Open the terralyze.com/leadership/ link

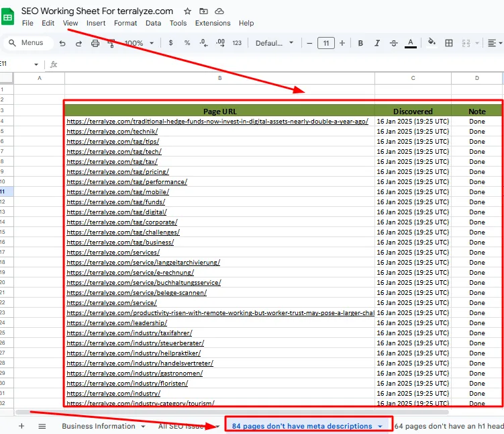click(x=117, y=322)
